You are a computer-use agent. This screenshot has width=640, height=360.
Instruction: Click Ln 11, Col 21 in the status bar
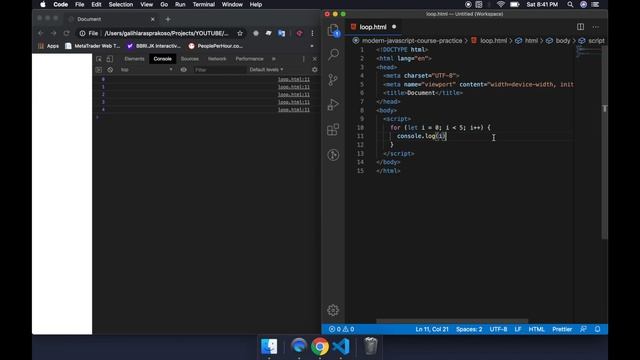click(x=432, y=329)
